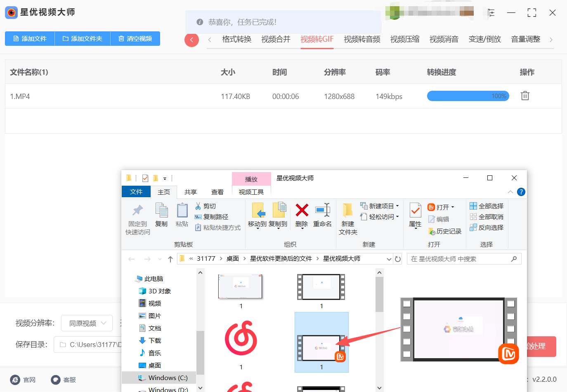
Task: Select the highlighted video file thumbnail
Action: tap(321, 342)
